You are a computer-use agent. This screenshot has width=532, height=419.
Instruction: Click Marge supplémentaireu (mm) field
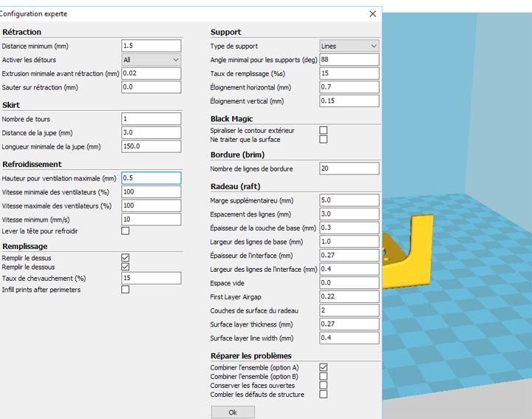pos(349,200)
